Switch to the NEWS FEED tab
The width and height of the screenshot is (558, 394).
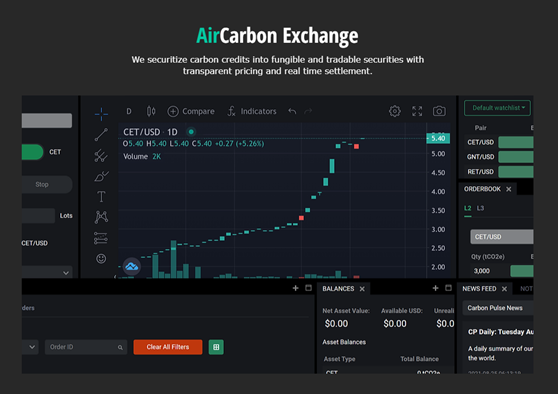coord(479,289)
